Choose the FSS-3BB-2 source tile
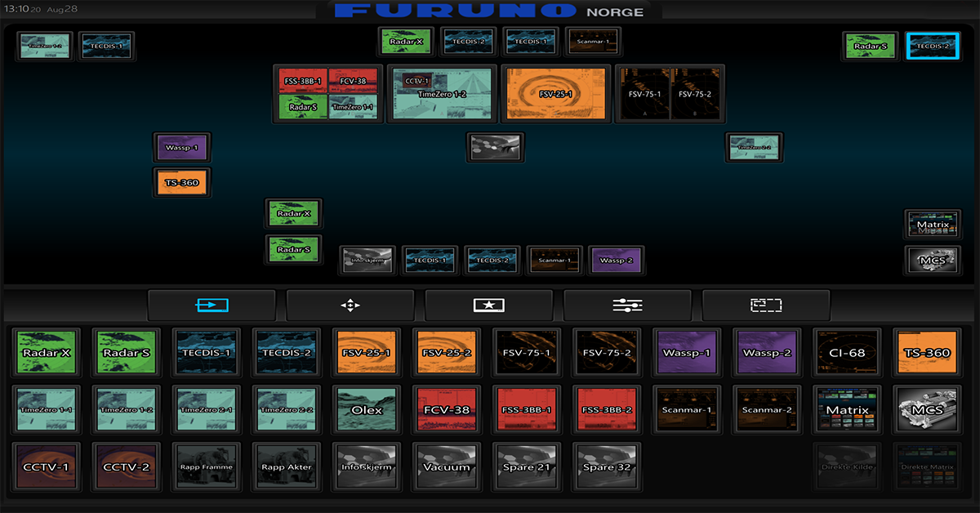The image size is (980, 513). pos(607,409)
